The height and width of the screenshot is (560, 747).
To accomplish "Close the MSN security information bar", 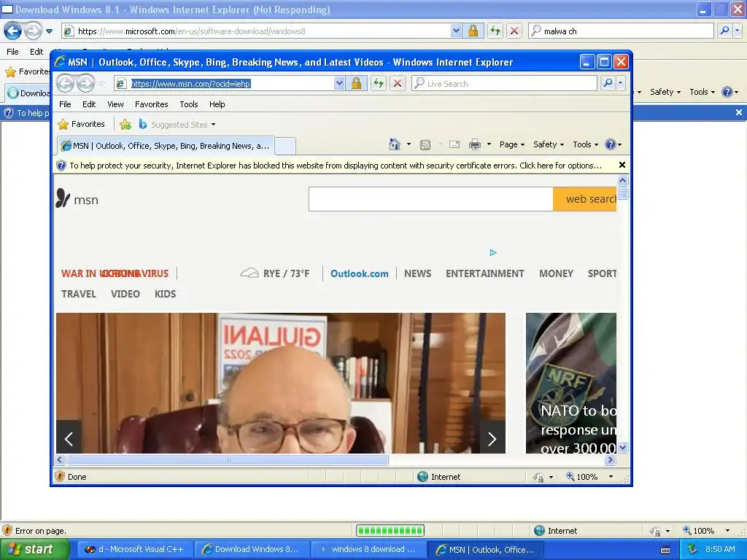I will [622, 166].
